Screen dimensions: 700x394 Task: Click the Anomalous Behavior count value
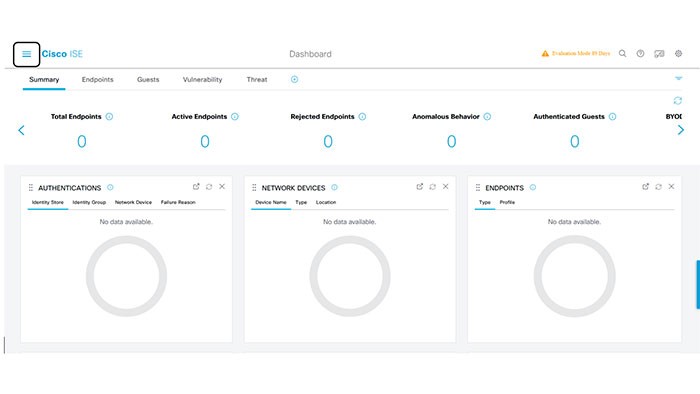(451, 141)
